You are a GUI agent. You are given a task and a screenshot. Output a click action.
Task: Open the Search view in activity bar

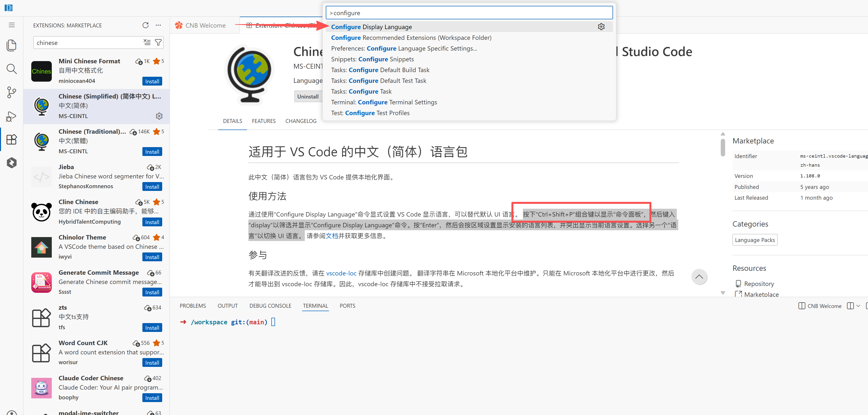tap(11, 69)
